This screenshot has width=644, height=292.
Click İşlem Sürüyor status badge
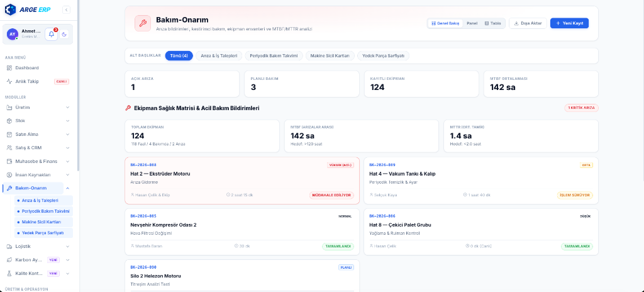pos(575,195)
